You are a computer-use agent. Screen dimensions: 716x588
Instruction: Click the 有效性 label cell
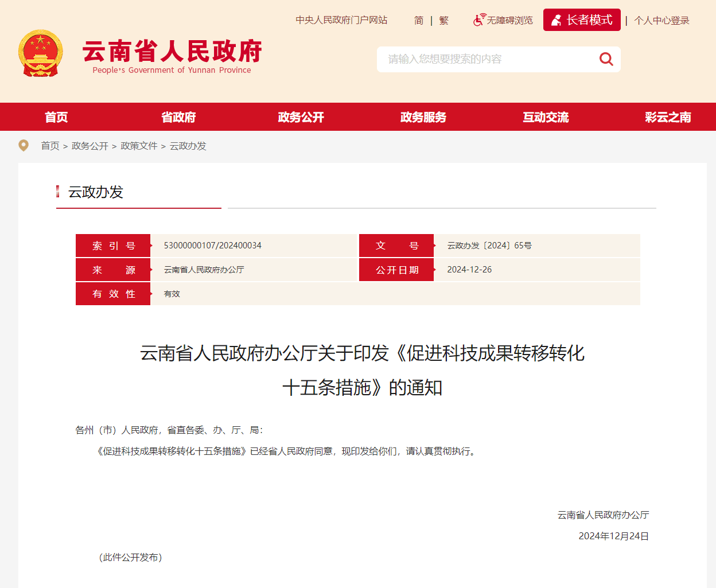tap(113, 294)
